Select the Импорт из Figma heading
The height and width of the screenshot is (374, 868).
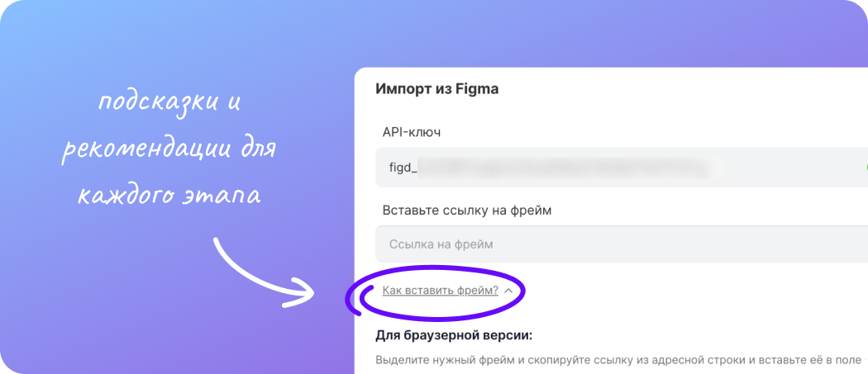[436, 89]
